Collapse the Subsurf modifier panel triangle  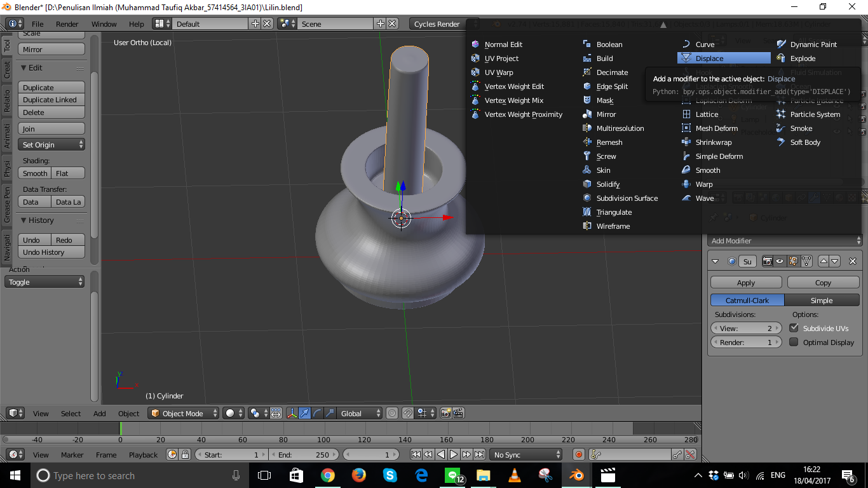(x=715, y=261)
